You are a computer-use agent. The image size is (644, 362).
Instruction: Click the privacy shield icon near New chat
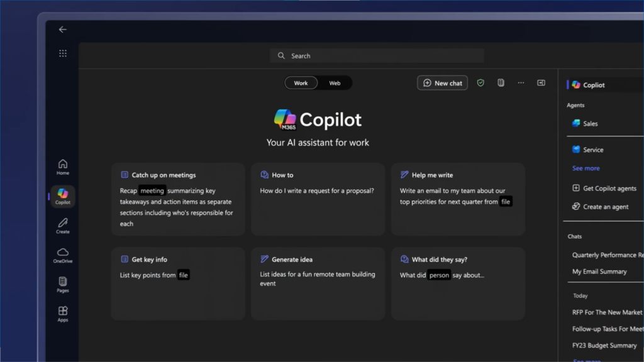[480, 82]
